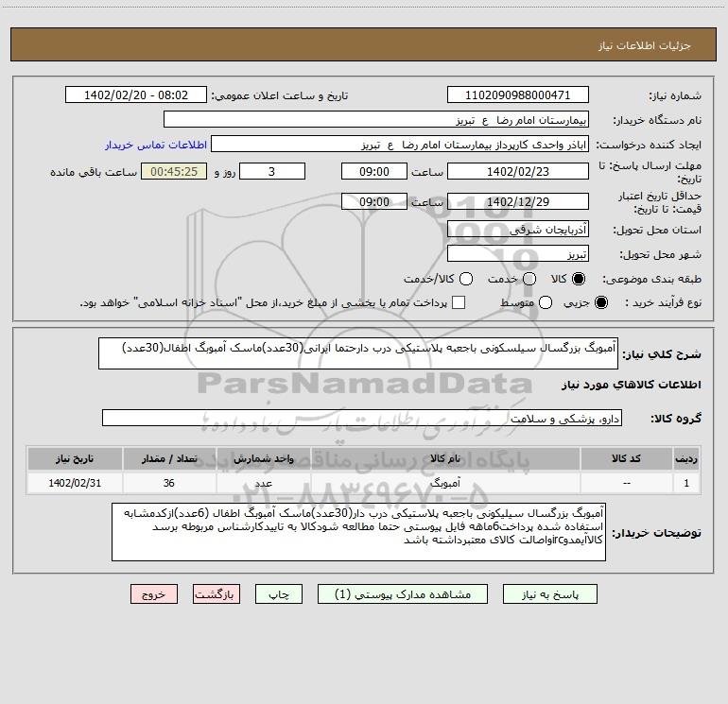Image resolution: width=728 pixels, height=704 pixels.
Task: Click the province field آذربایجان شرقی
Action: point(518,230)
